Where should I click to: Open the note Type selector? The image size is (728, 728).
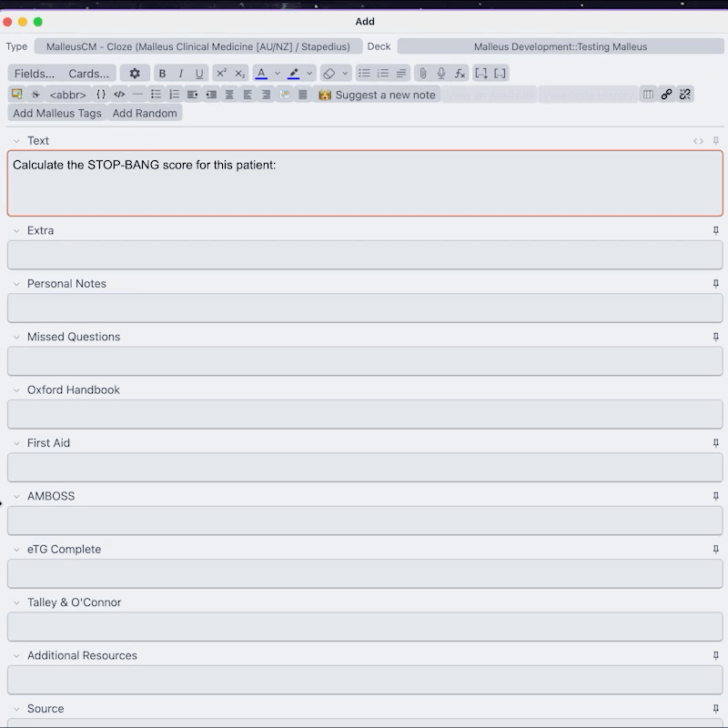coord(197,45)
